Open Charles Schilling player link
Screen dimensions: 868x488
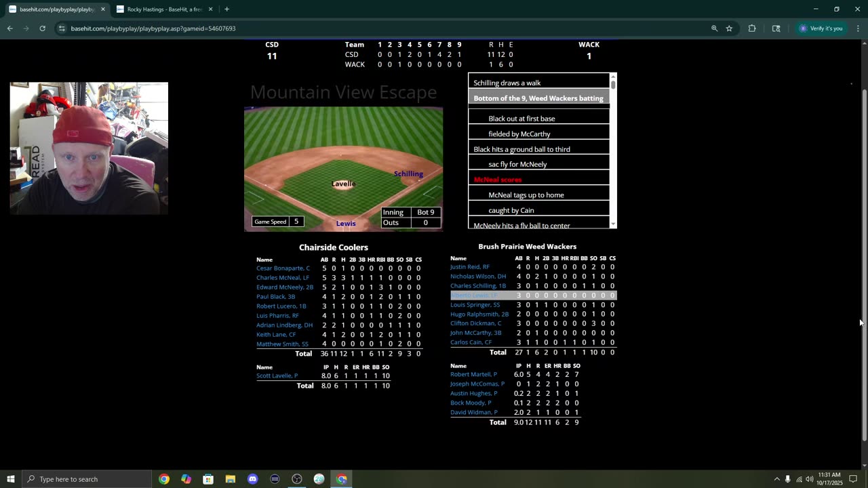478,286
